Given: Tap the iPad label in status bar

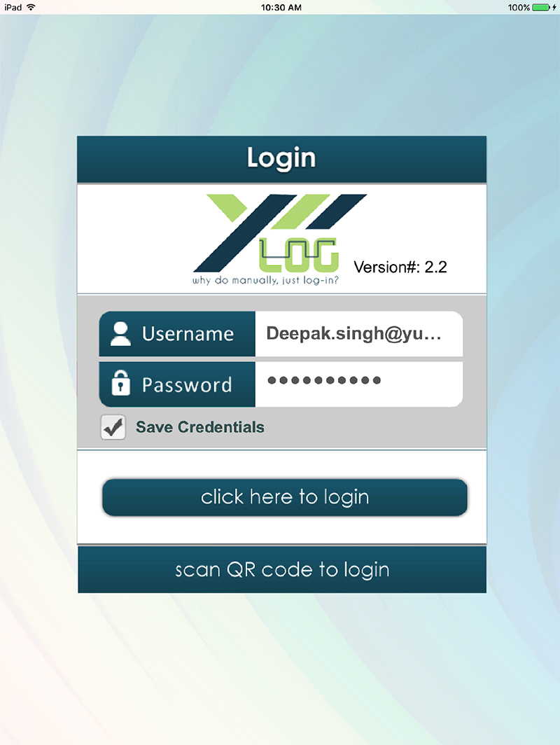Looking at the screenshot, I should tap(13, 7).
